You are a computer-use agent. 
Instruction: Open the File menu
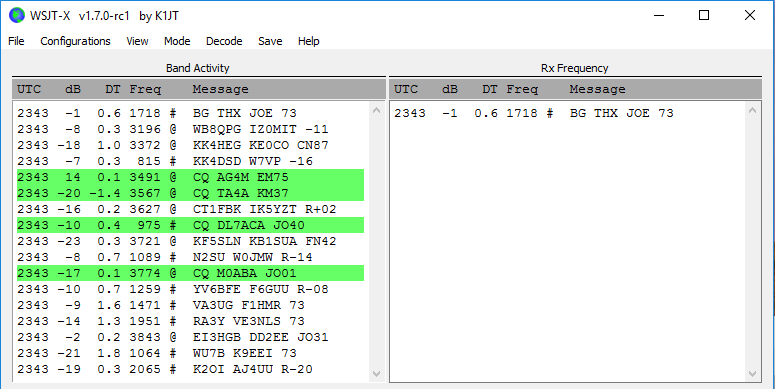click(x=16, y=41)
